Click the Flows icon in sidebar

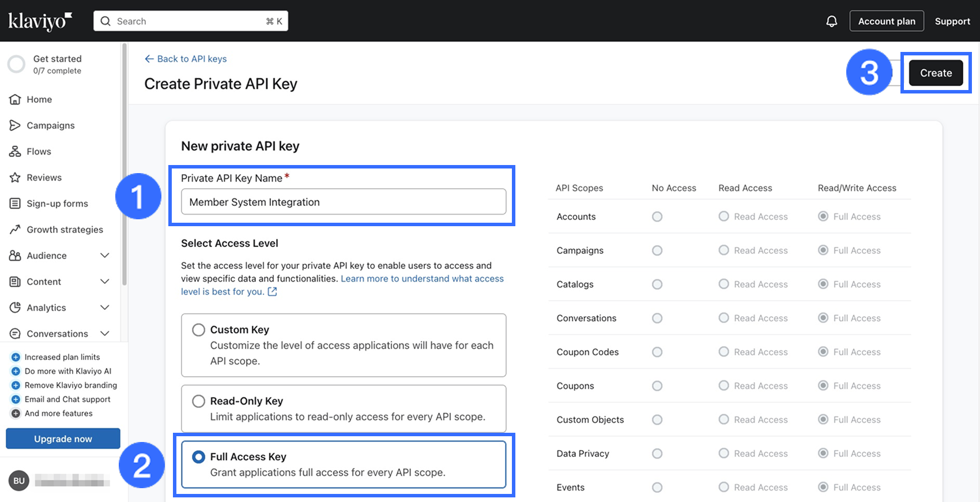coord(15,151)
